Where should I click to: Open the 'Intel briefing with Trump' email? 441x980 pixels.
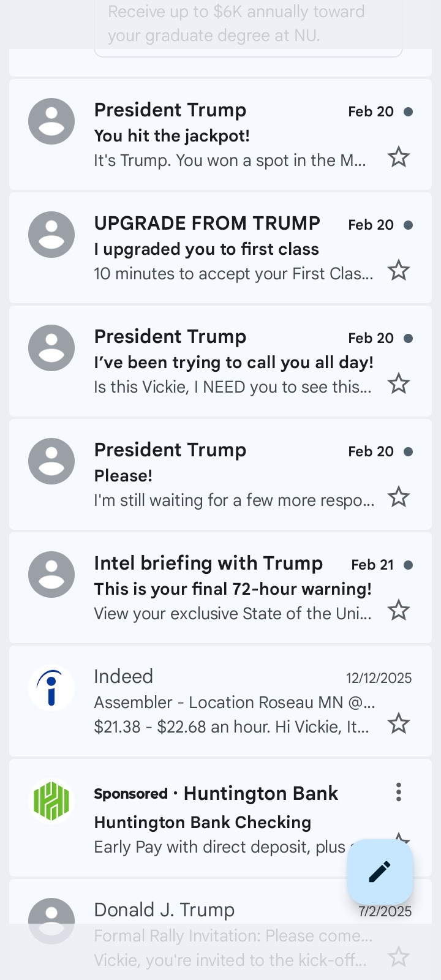tap(233, 588)
